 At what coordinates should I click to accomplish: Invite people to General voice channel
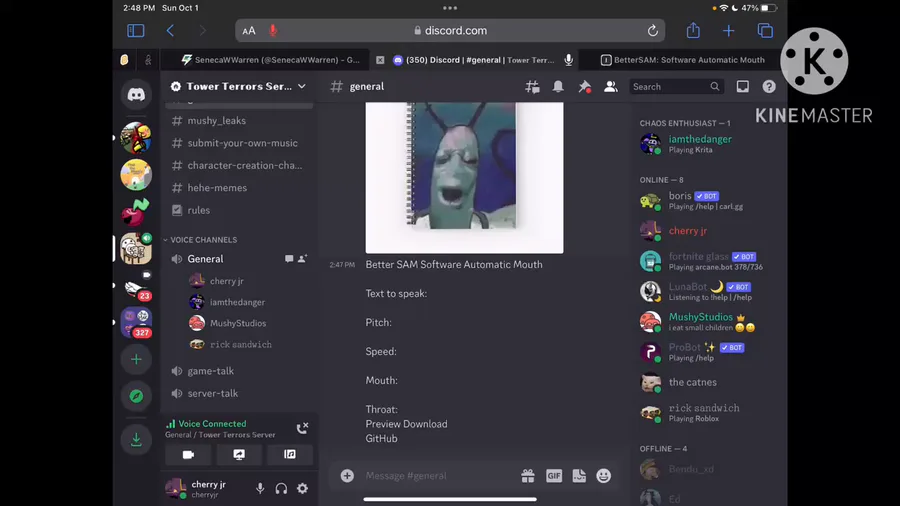tap(302, 259)
